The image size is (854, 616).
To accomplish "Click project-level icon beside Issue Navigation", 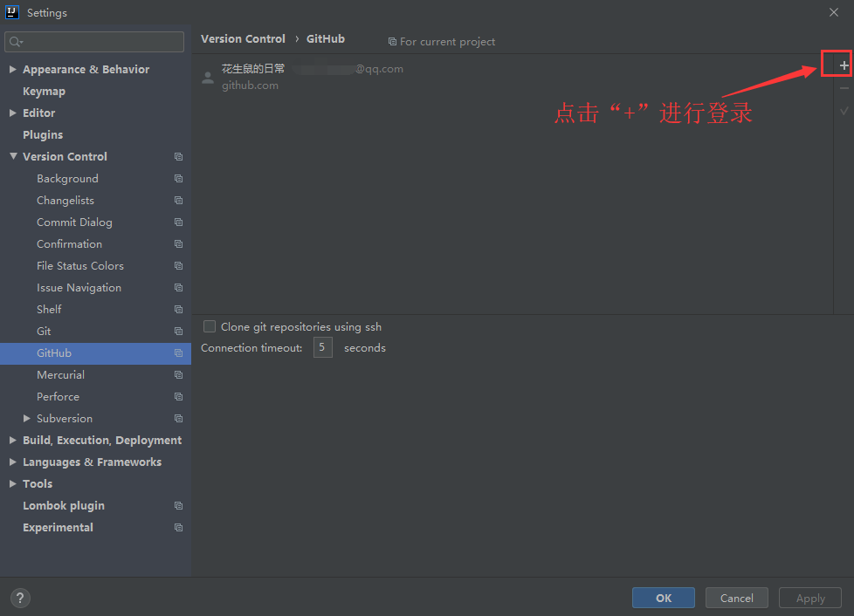I will [178, 287].
